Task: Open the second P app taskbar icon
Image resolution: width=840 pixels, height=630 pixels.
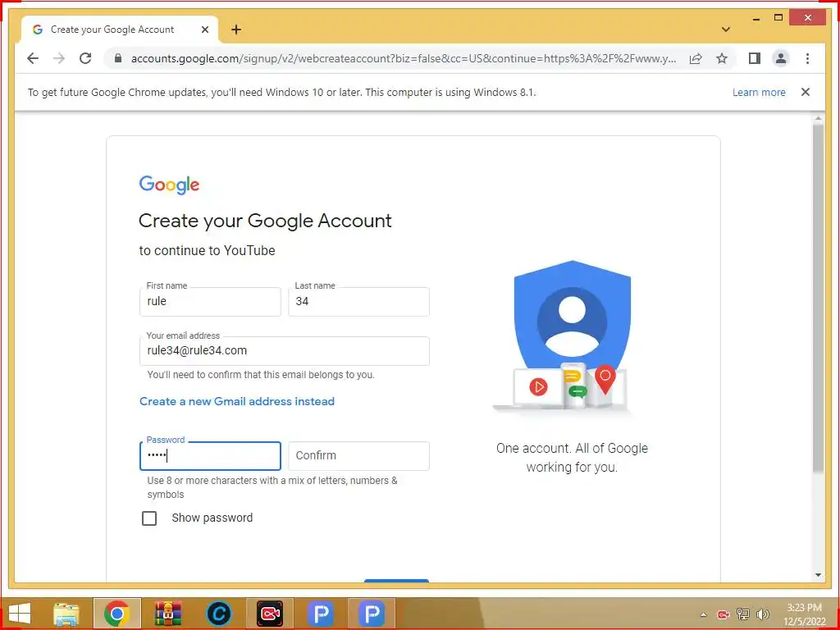Action: (x=372, y=614)
